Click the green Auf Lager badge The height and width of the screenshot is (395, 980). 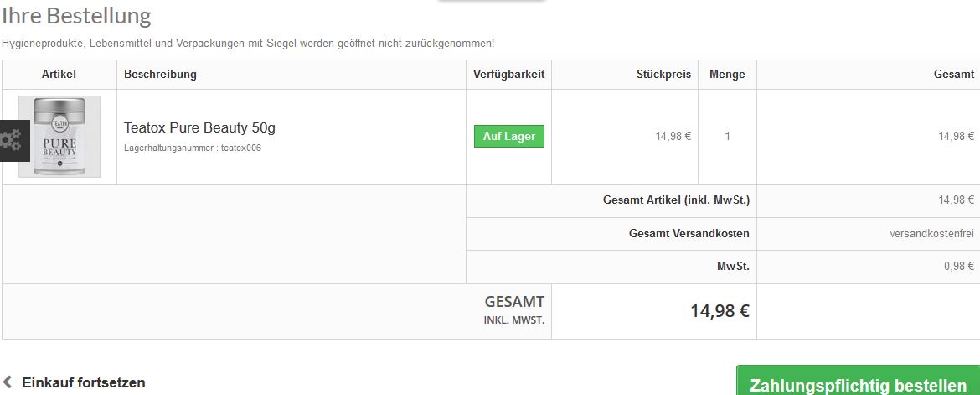[508, 137]
